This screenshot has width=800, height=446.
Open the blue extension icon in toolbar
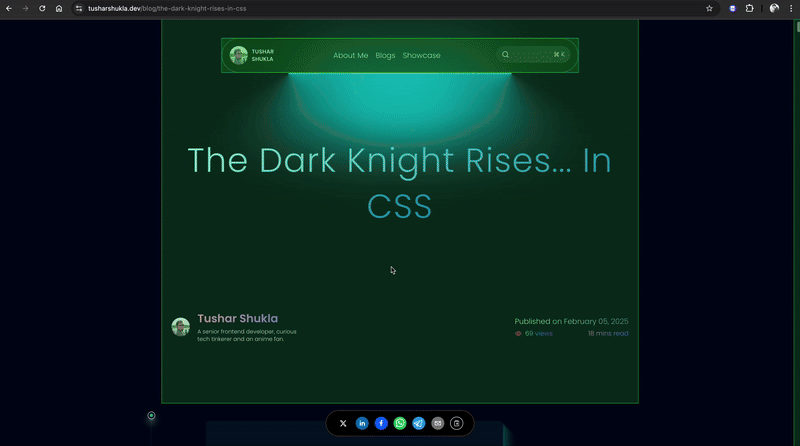(733, 9)
